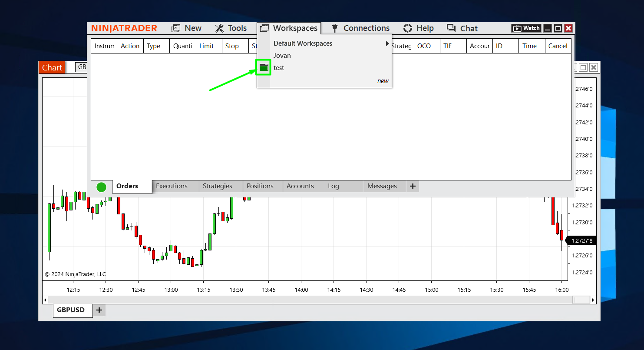This screenshot has width=644, height=350.
Task: Switch to the Executions tab
Action: [172, 186]
